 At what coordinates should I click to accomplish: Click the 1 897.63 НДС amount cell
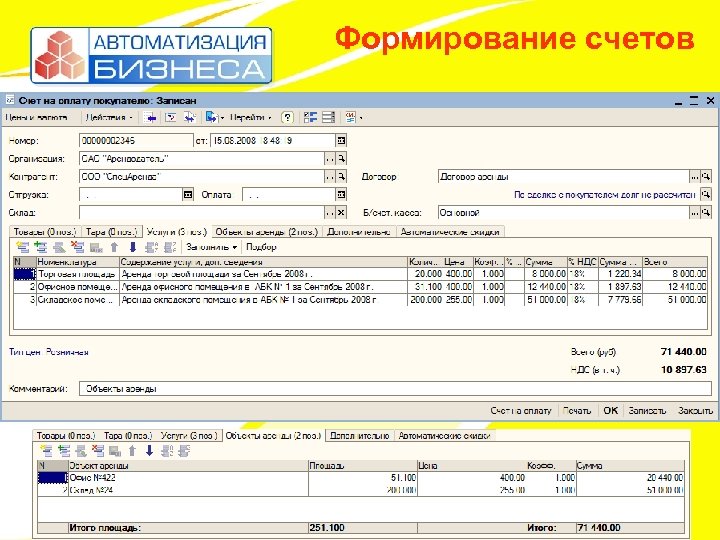point(620,287)
